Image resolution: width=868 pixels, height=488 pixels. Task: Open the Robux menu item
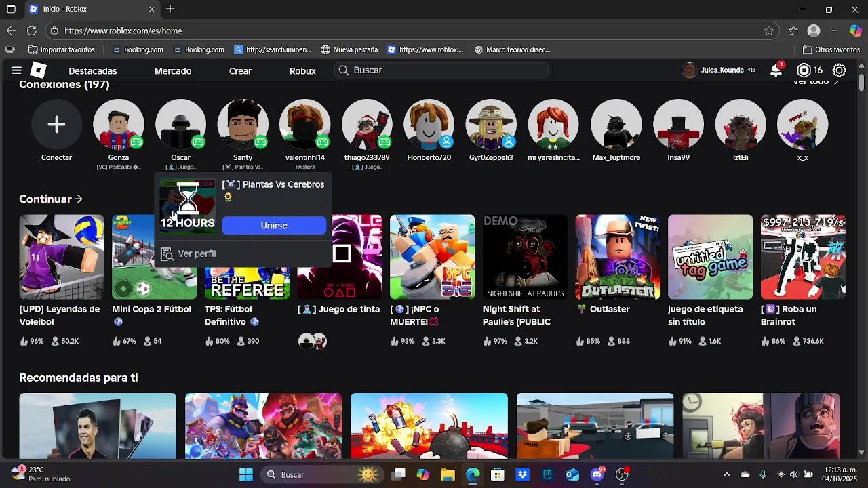point(302,71)
